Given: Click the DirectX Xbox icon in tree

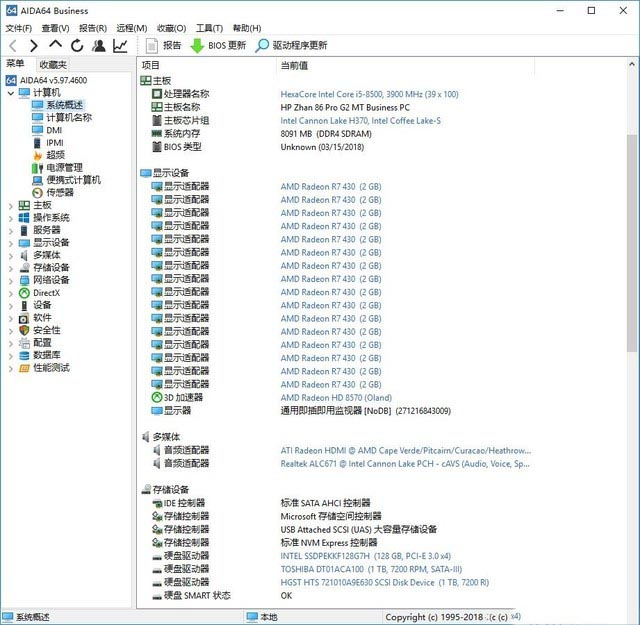Looking at the screenshot, I should [x=24, y=293].
